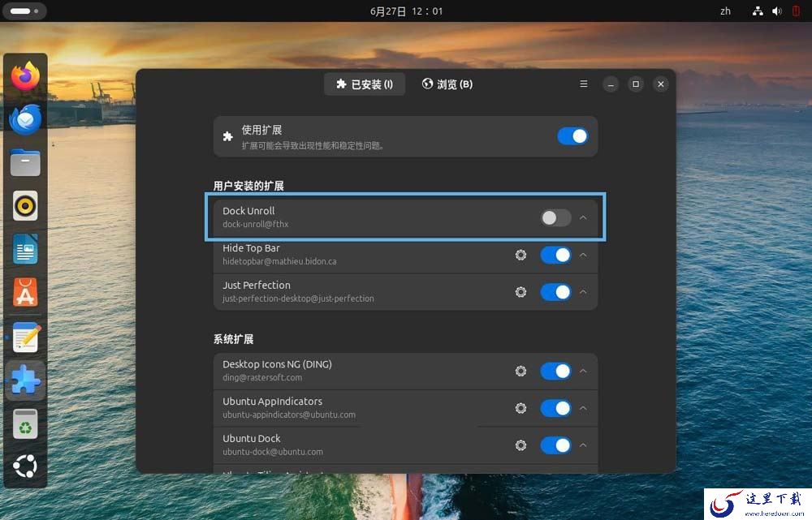812x520 pixels.
Task: Disable the Hide Top Bar extension switch
Action: point(555,255)
